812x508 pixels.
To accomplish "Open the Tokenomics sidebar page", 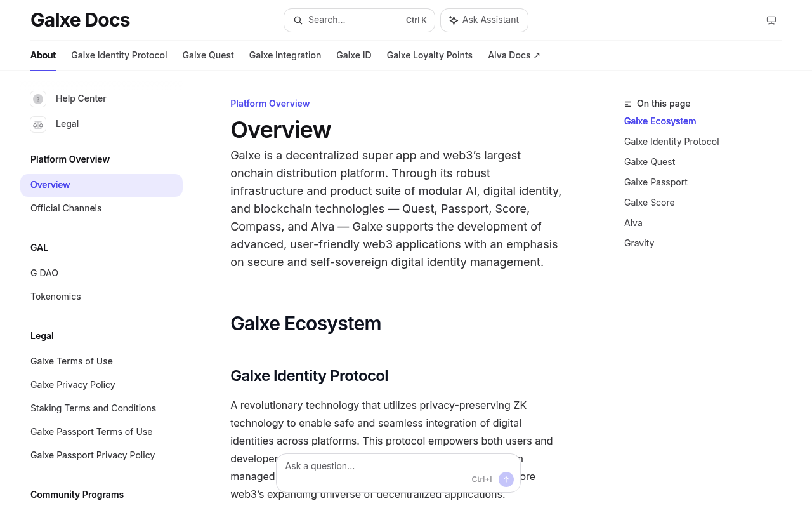I will 56,297.
